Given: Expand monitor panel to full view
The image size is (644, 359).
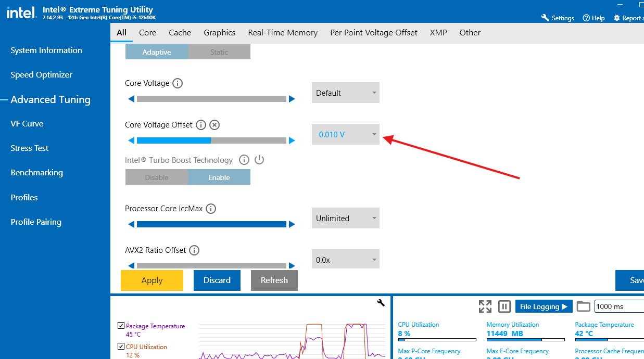Looking at the screenshot, I should pos(485,306).
